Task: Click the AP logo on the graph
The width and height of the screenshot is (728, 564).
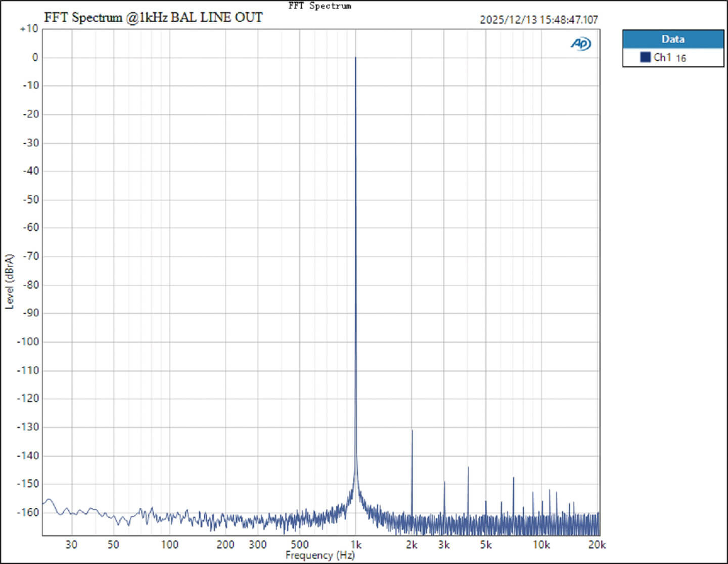Action: [x=581, y=44]
